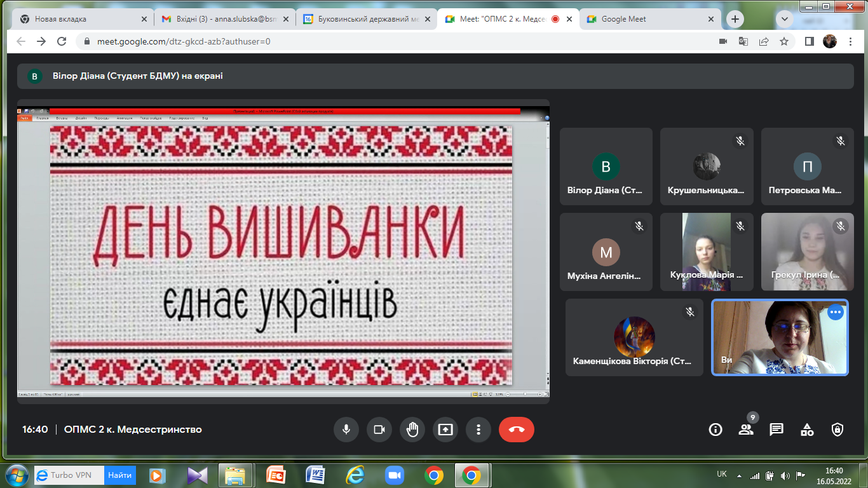Open PowerPoint from taskbar
868x488 pixels.
click(276, 475)
